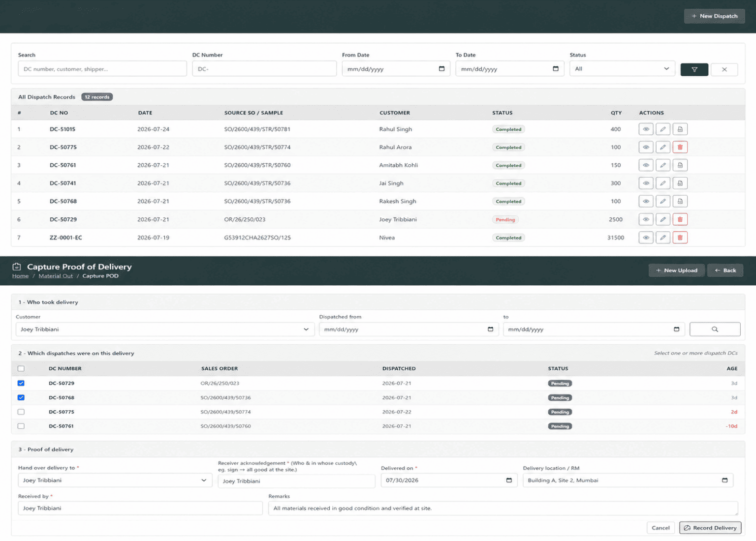Edit dispatch ZZ-0001-EC
This screenshot has height=541, width=756.
(x=663, y=238)
